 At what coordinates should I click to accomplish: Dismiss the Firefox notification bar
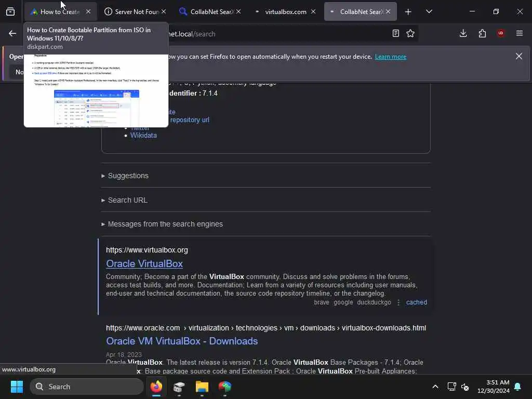point(519,56)
